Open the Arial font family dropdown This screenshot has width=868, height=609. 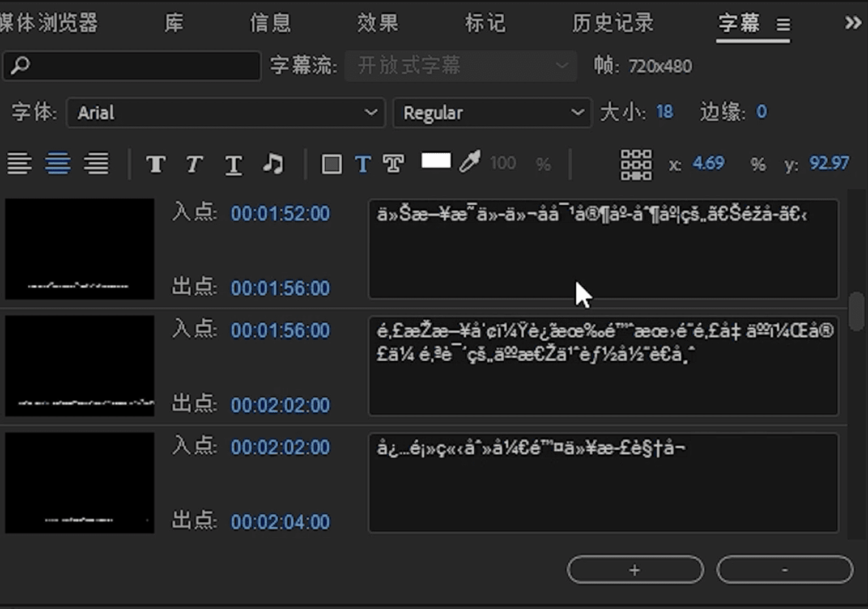tap(225, 112)
